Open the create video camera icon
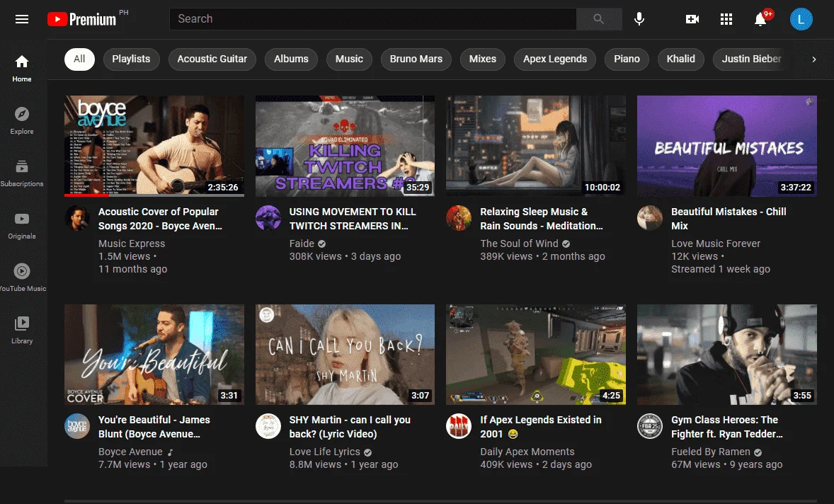The height and width of the screenshot is (504, 834). tap(692, 19)
